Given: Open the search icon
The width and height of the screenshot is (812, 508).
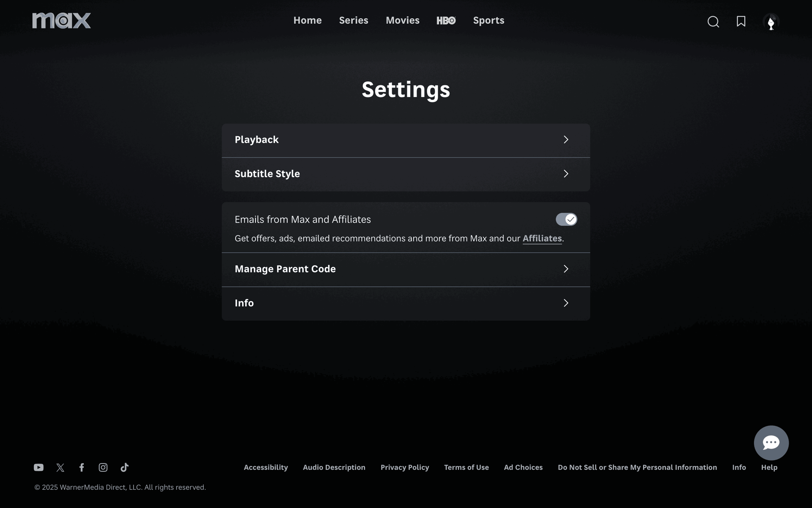Looking at the screenshot, I should 713,22.
